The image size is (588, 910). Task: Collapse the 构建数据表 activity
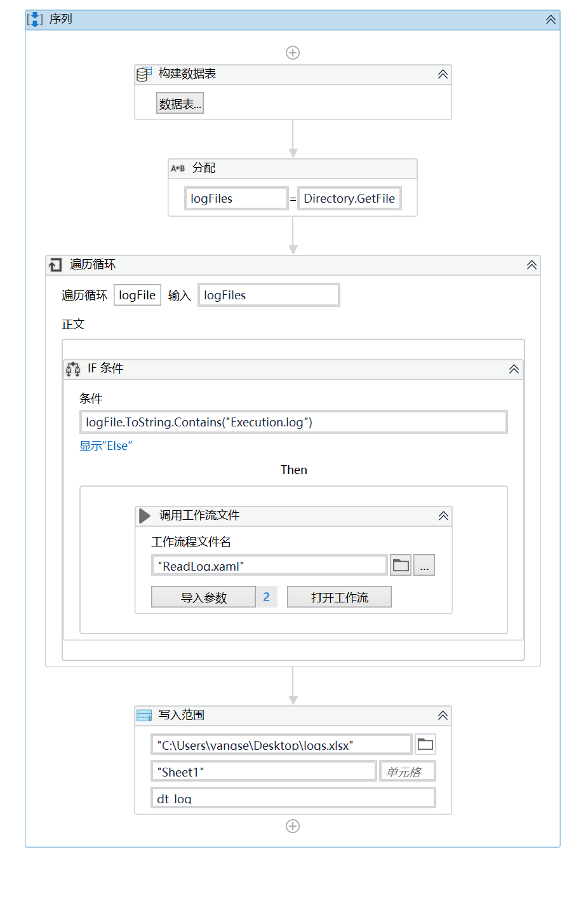(443, 74)
